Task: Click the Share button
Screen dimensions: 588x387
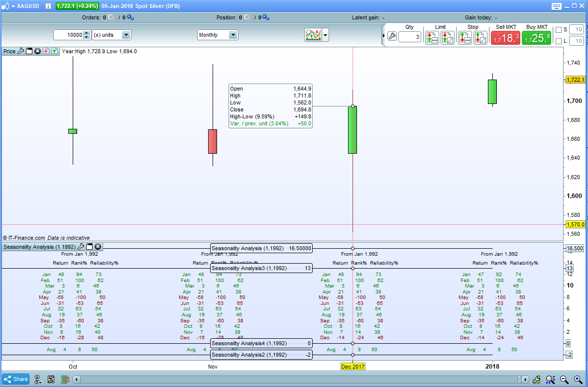Action: coord(15,379)
